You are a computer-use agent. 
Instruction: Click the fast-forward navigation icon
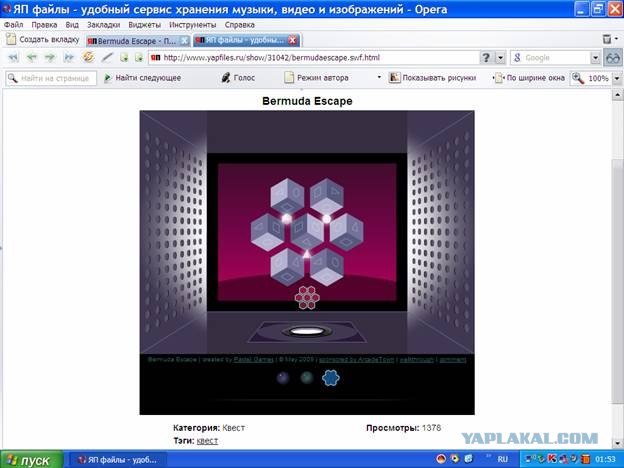[69, 58]
